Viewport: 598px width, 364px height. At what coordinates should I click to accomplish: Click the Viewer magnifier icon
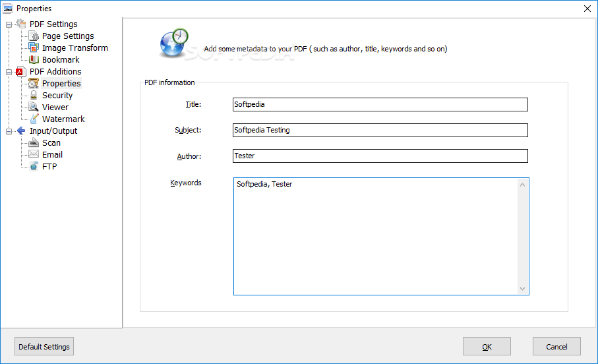tap(34, 107)
